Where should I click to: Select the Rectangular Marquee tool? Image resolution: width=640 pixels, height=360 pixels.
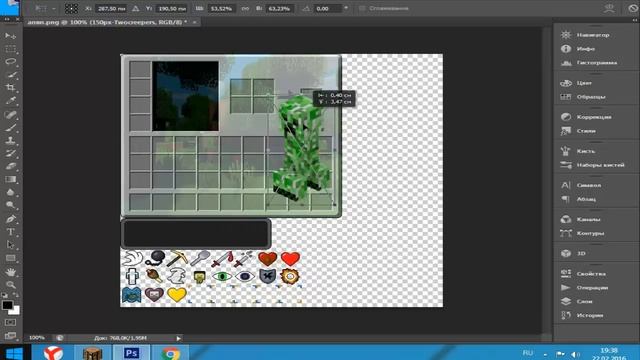[10, 49]
